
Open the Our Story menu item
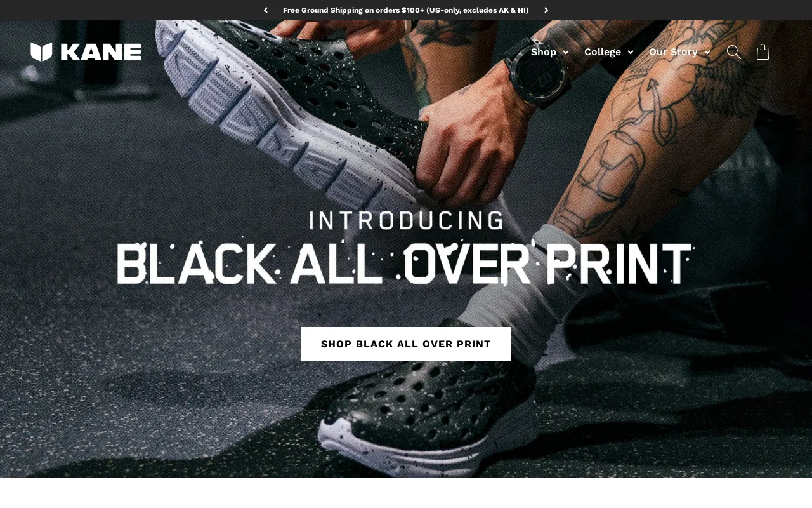tap(673, 52)
